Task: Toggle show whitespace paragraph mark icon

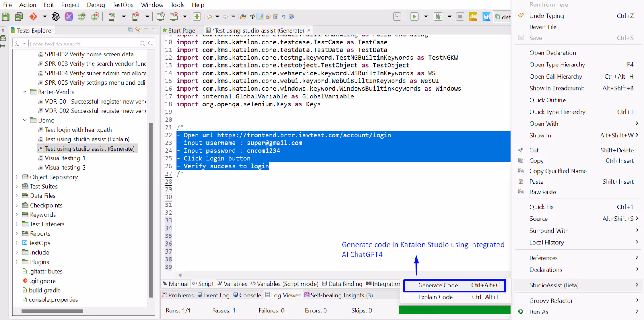Action: coord(283,17)
